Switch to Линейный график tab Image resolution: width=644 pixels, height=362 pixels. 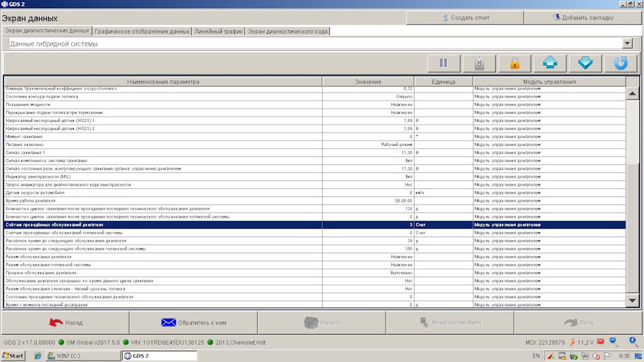click(219, 32)
